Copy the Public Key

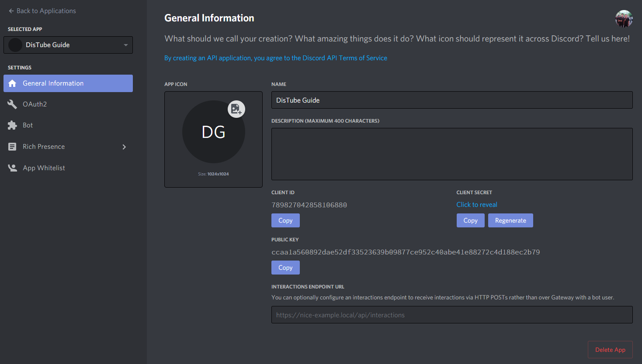pyautogui.click(x=285, y=268)
